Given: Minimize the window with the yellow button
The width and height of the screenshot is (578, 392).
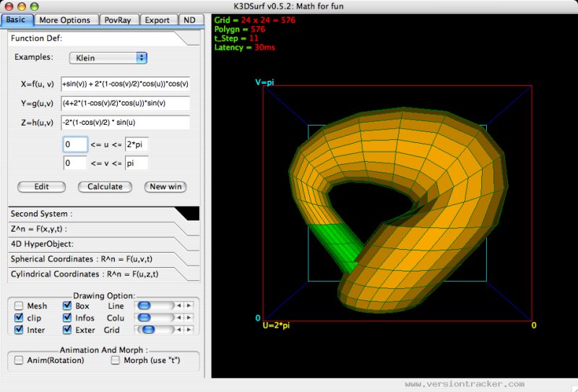Looking at the screenshot, I should 22,6.
